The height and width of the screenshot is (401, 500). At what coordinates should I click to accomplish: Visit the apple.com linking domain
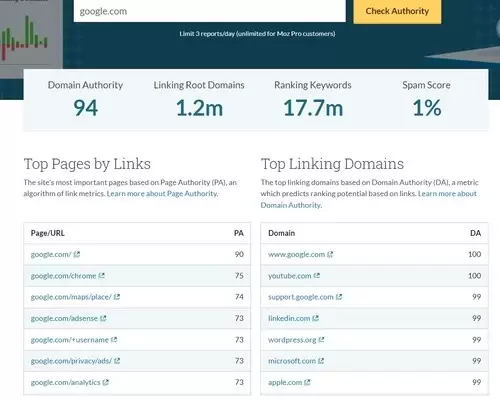[x=285, y=382]
